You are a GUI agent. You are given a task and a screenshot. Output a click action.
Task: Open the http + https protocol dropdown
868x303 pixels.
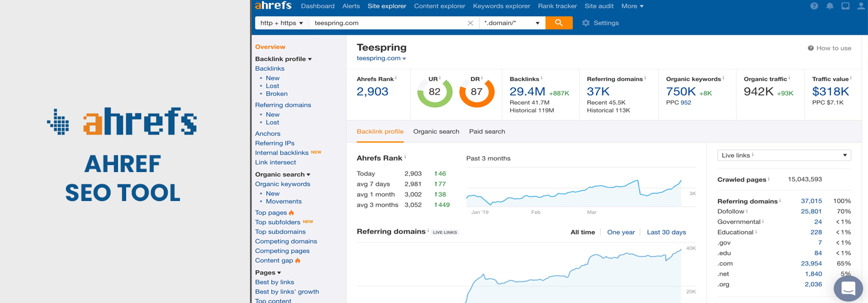point(282,23)
